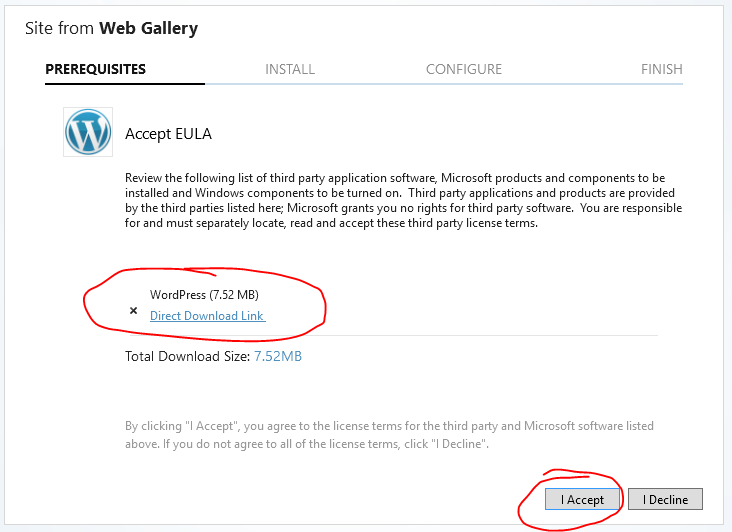Click the Accept EULA heading
Viewport: 732px width, 532px height.
point(168,134)
